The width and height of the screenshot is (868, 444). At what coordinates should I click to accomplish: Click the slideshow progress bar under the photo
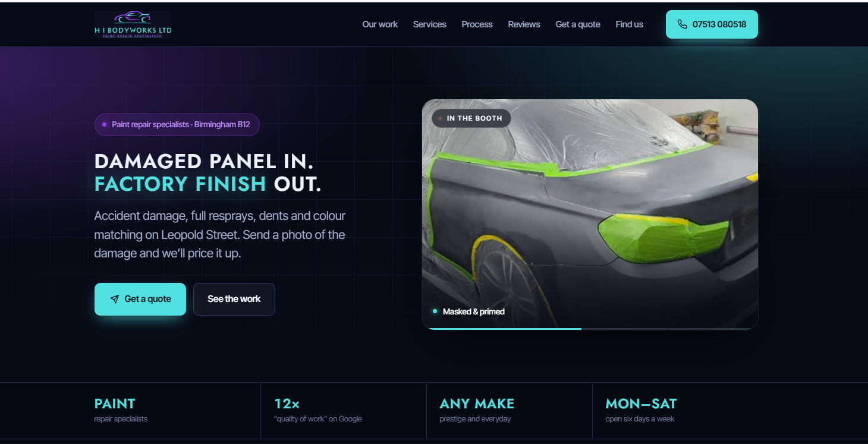click(x=590, y=329)
